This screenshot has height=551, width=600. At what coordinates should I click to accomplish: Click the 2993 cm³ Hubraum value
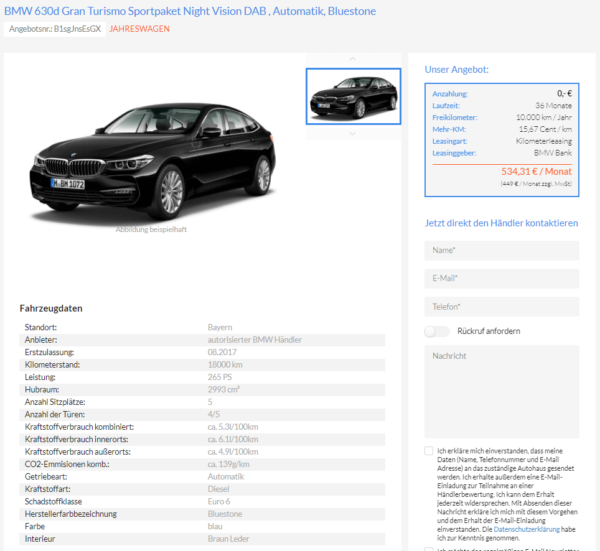[x=223, y=390]
